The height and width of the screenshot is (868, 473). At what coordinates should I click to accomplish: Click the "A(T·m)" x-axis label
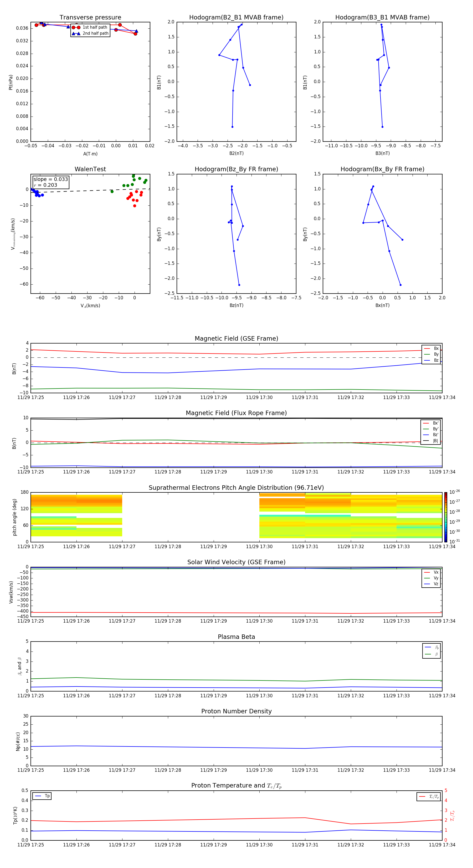point(90,154)
